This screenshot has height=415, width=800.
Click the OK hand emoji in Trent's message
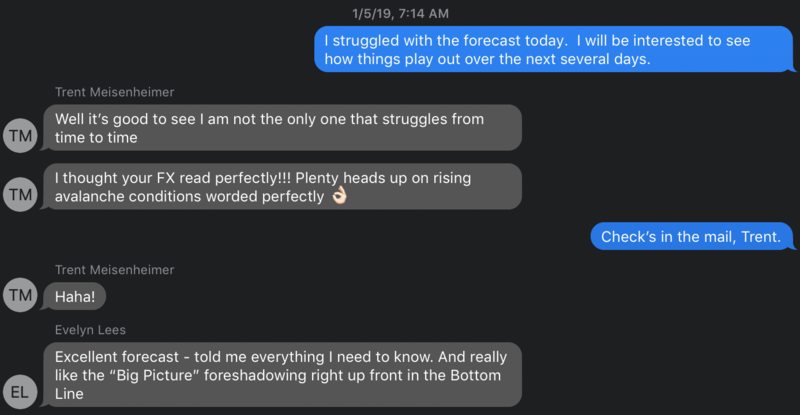[339, 197]
